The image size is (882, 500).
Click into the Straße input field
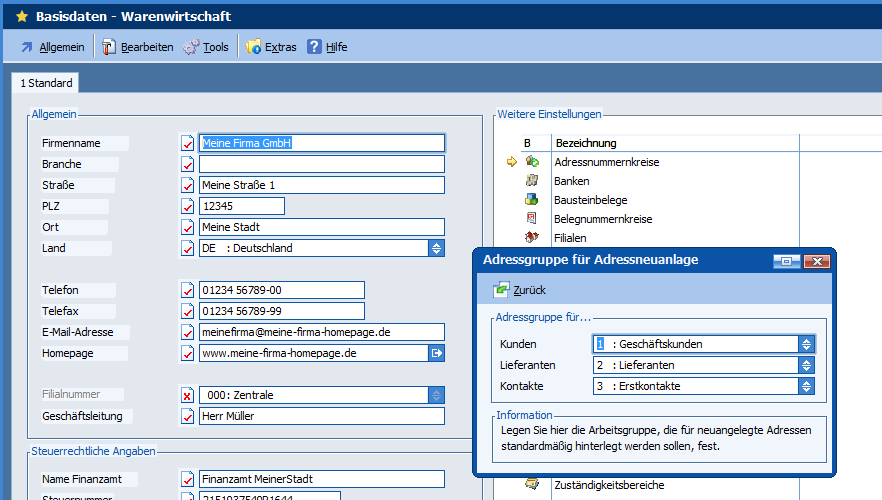321,185
